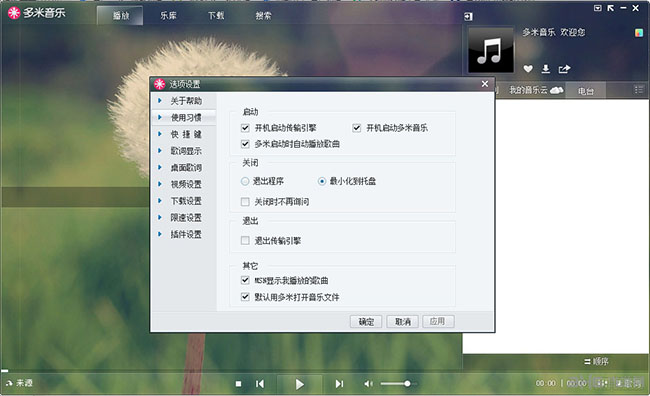Switch to the 搜索 tab
This screenshot has width=650, height=396.
263,16
